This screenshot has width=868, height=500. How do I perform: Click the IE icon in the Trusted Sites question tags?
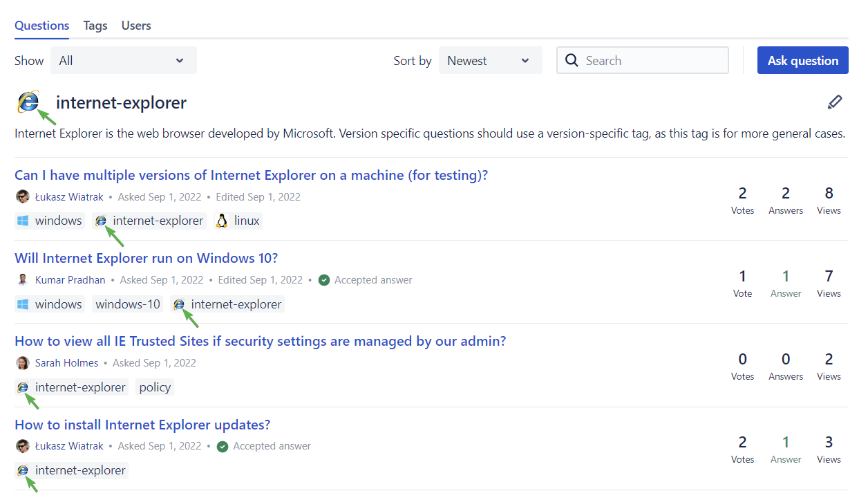(x=23, y=387)
